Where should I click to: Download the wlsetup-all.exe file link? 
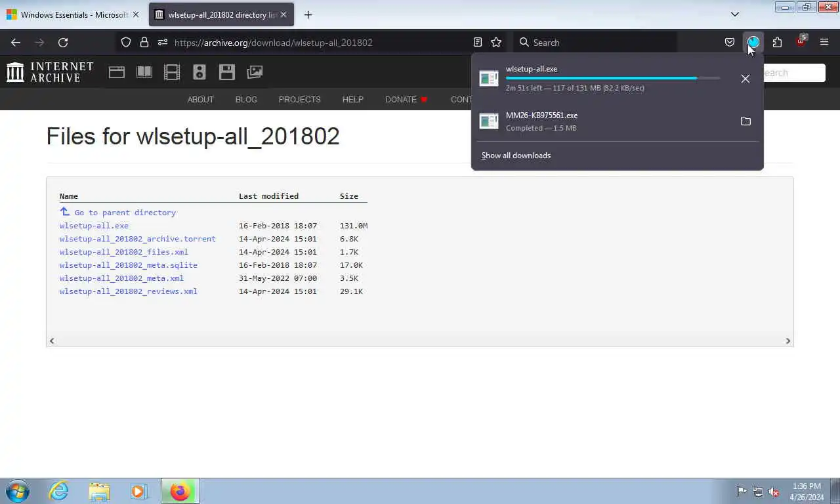coord(94,226)
